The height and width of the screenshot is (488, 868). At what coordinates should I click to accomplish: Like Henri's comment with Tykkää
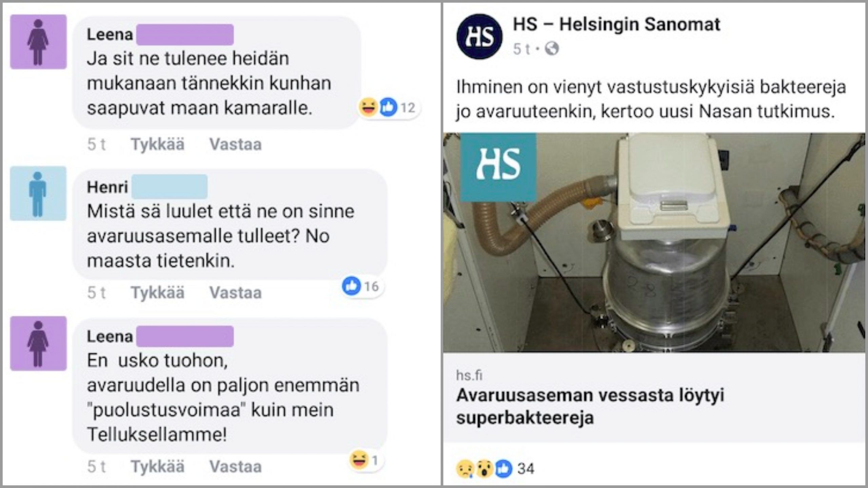point(158,292)
